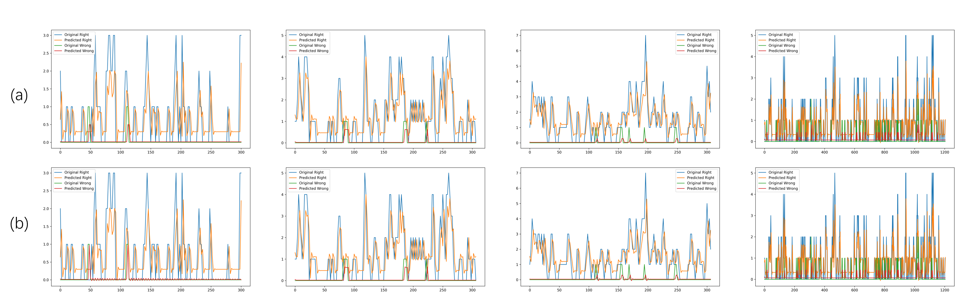Click the 400 x-axis tick label in row (a)
The height and width of the screenshot is (303, 980).
click(824, 152)
